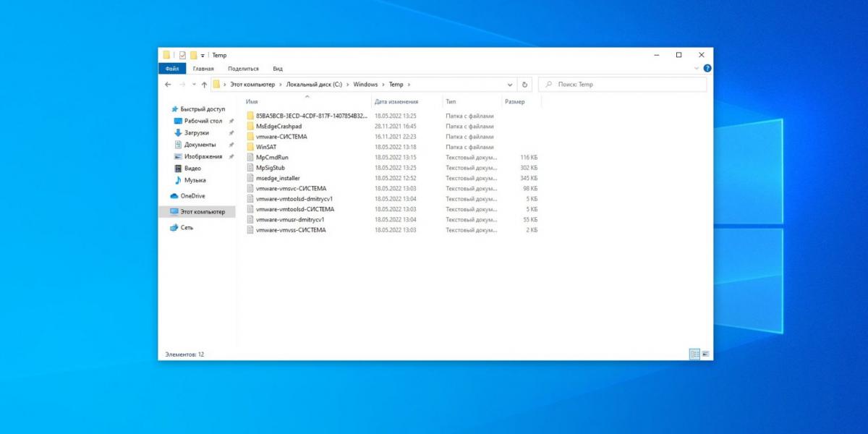Click the Properties icon in quick access toolbar
Image resolution: width=868 pixels, height=434 pixels.
point(182,55)
